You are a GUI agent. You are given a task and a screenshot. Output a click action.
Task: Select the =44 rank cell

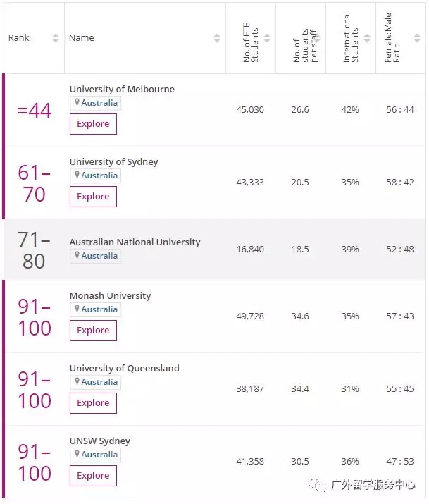35,111
